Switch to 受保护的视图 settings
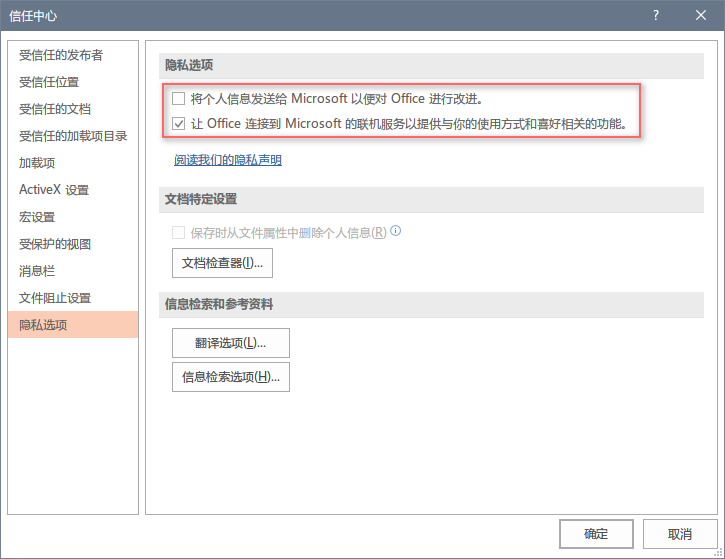This screenshot has width=725, height=559. tap(55, 244)
